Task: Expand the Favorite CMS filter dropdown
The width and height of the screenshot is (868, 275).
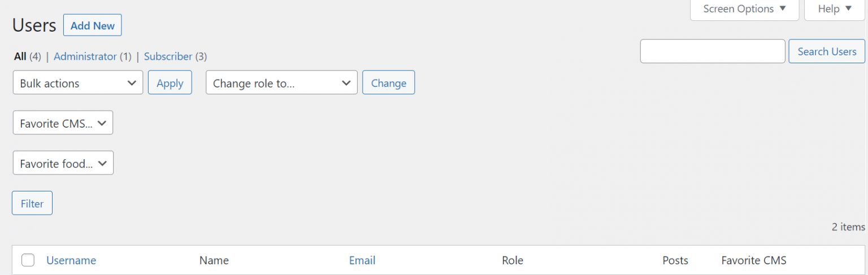Action: pyautogui.click(x=63, y=123)
